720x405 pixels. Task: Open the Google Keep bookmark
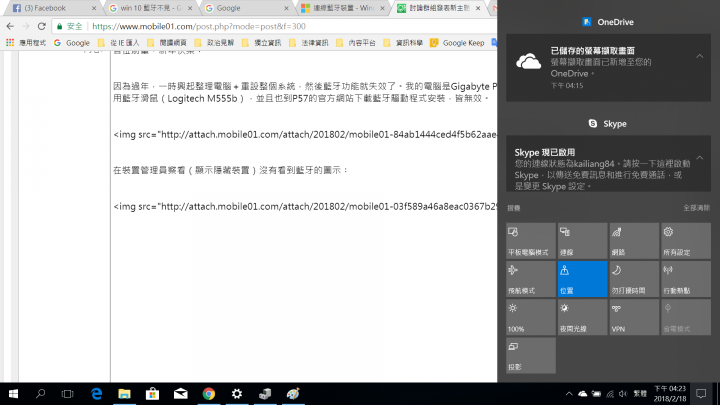coord(457,43)
